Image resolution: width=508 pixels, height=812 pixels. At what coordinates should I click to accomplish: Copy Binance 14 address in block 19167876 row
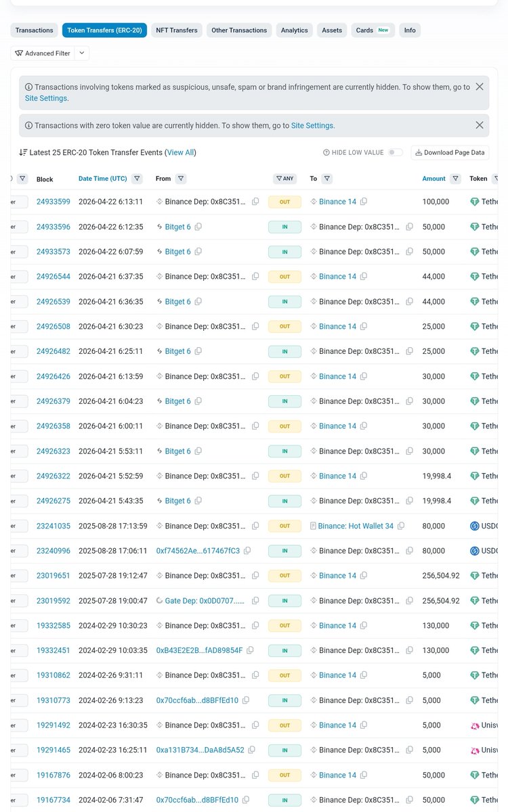click(x=364, y=775)
